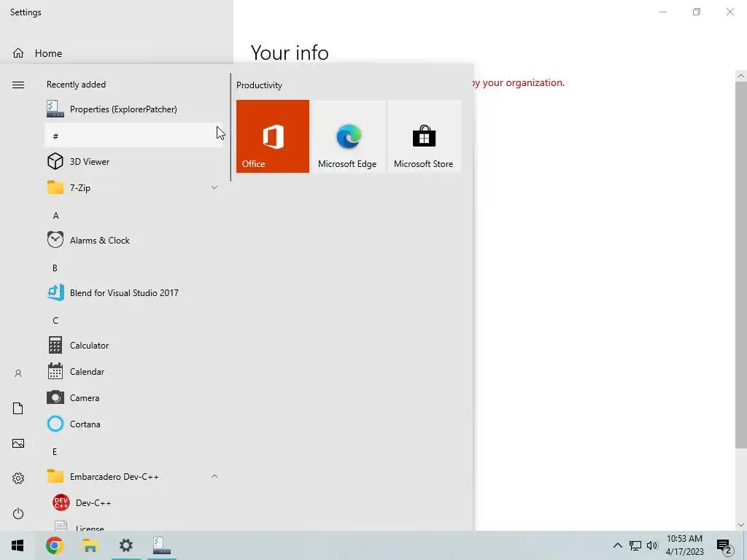Launch Dev-C++ application
The height and width of the screenshot is (560, 747).
pos(133,502)
